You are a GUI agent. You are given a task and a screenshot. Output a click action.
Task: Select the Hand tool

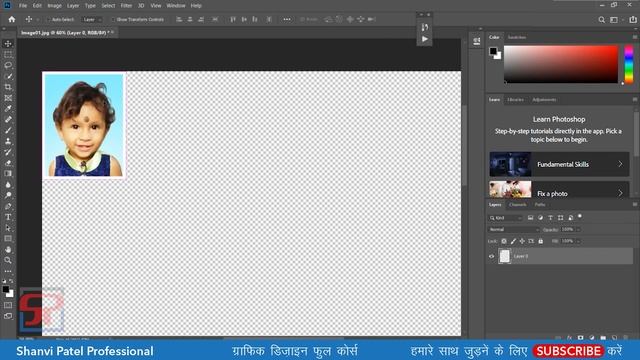tap(8, 249)
